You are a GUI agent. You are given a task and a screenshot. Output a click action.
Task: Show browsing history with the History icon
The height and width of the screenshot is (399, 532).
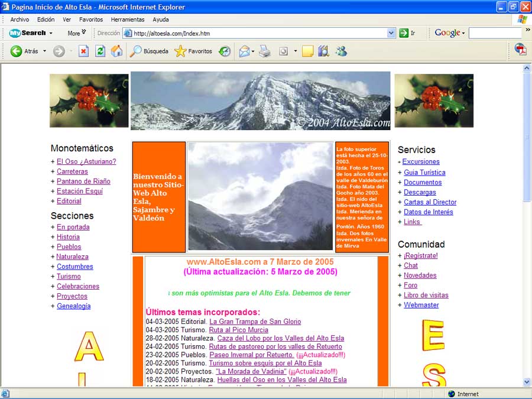[225, 51]
